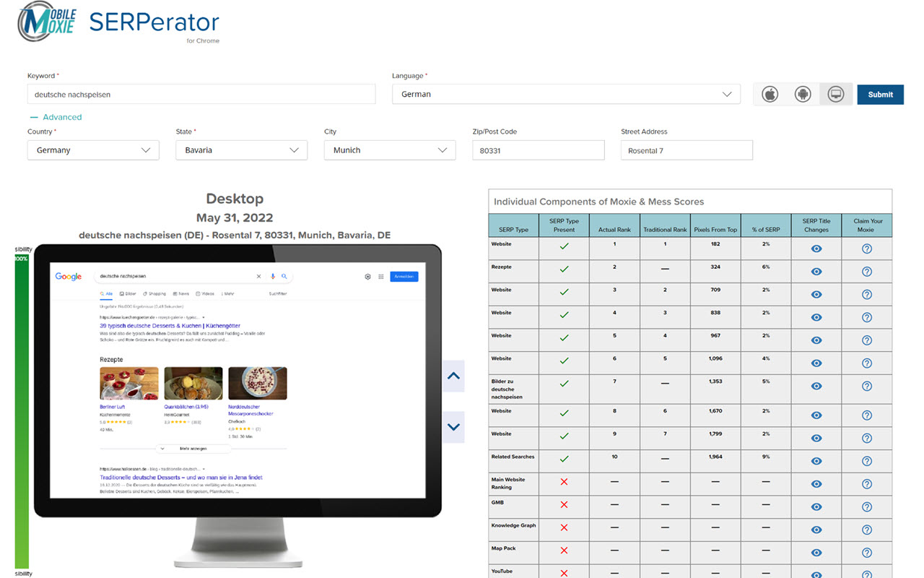Open the State dropdown showing Bavaria

(241, 150)
